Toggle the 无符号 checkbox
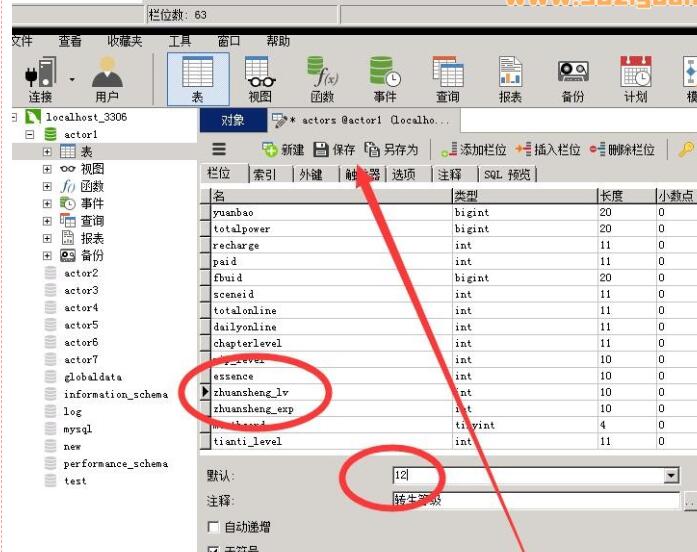The width and height of the screenshot is (697, 552). 213,549
